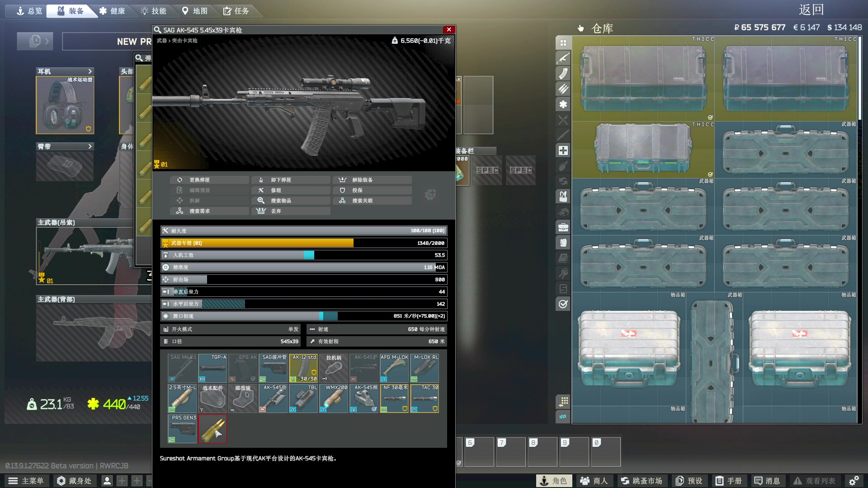The height and width of the screenshot is (488, 868).
Task: Click the 武器专精 mastery progress bar
Action: 304,243
